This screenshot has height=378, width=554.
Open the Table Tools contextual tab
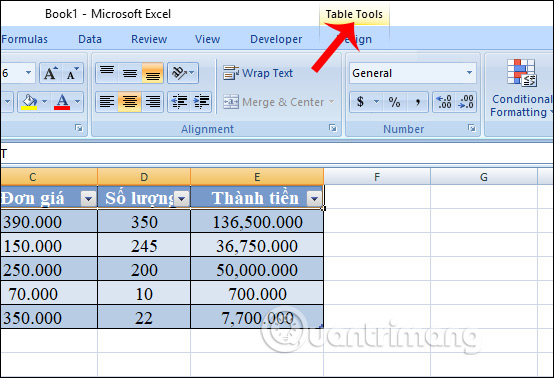coord(354,14)
